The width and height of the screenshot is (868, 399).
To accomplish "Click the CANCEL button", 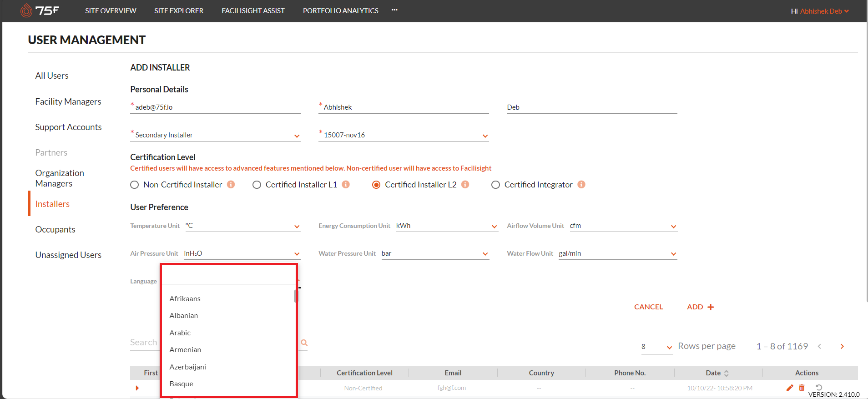I will tap(648, 307).
